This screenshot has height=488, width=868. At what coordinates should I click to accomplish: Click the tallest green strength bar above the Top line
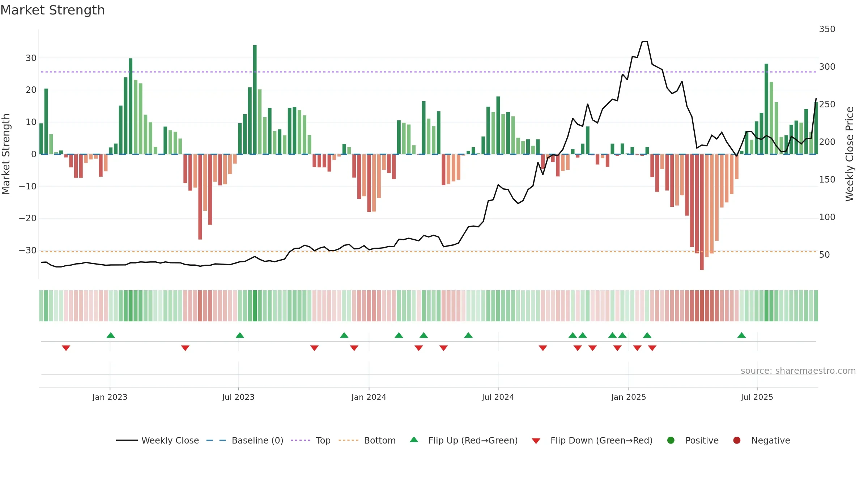point(255,99)
